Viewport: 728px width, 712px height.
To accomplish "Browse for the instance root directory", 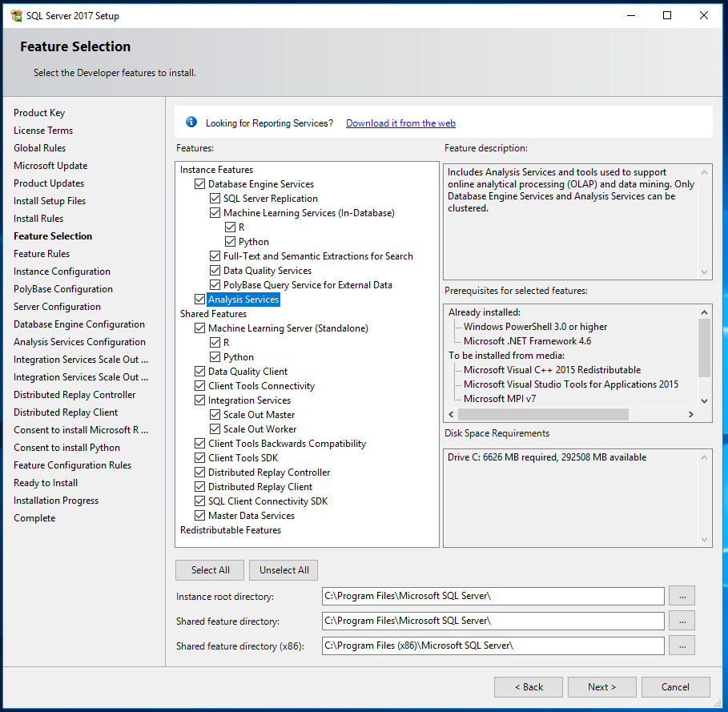I will [682, 596].
